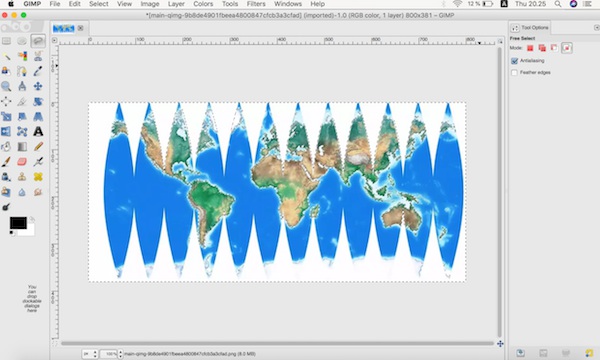Viewport: 600px width, 360px height.
Task: Select the Rectangle Select tool
Action: [6, 41]
